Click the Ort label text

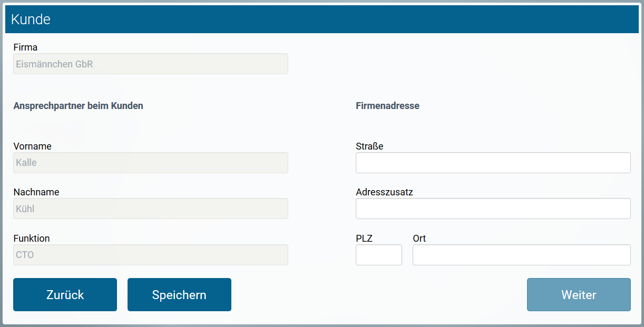tap(419, 238)
